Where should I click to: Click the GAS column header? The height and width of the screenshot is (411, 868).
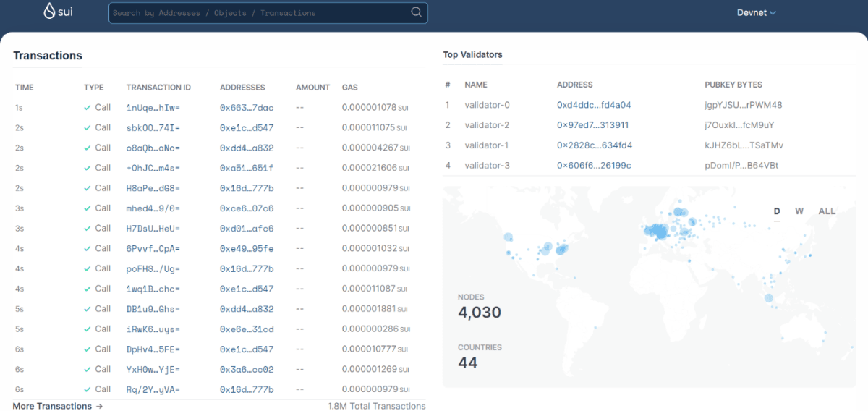coord(350,88)
